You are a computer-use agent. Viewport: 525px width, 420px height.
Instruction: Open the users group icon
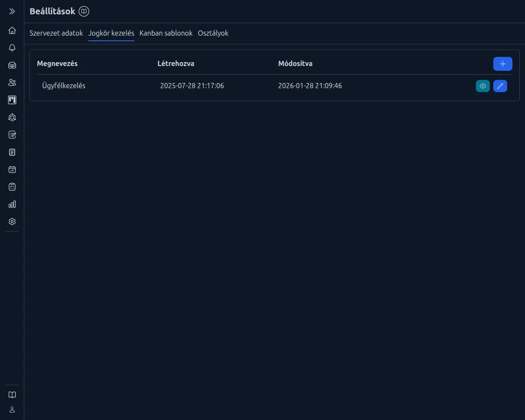point(12,83)
